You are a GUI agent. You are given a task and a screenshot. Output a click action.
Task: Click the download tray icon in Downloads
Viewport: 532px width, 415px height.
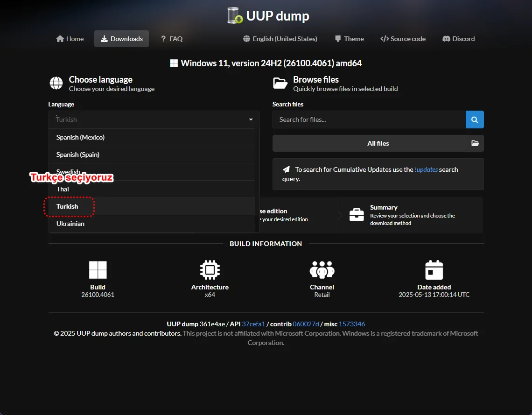click(104, 39)
